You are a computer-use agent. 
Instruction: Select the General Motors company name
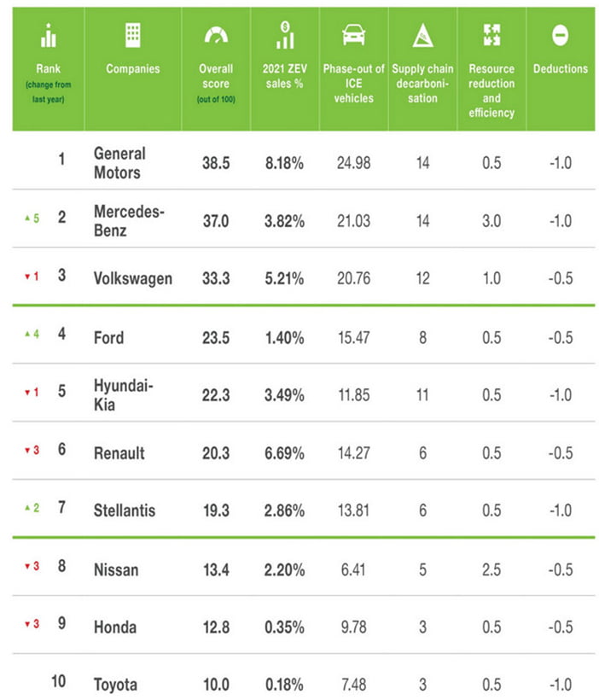[119, 163]
